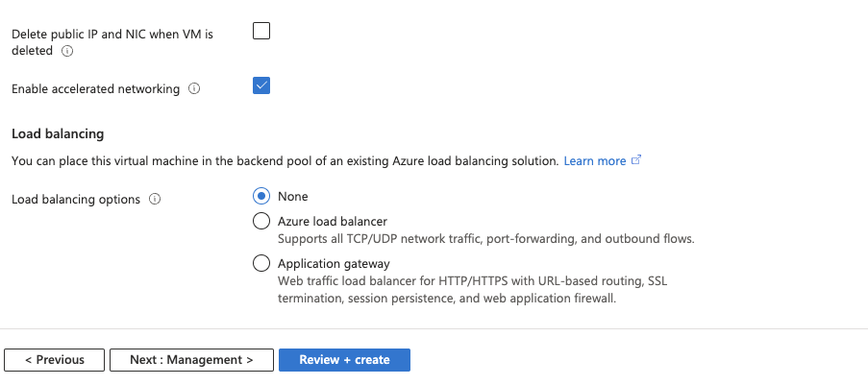
Task: Click the Azure load balancer option label
Action: [333, 221]
